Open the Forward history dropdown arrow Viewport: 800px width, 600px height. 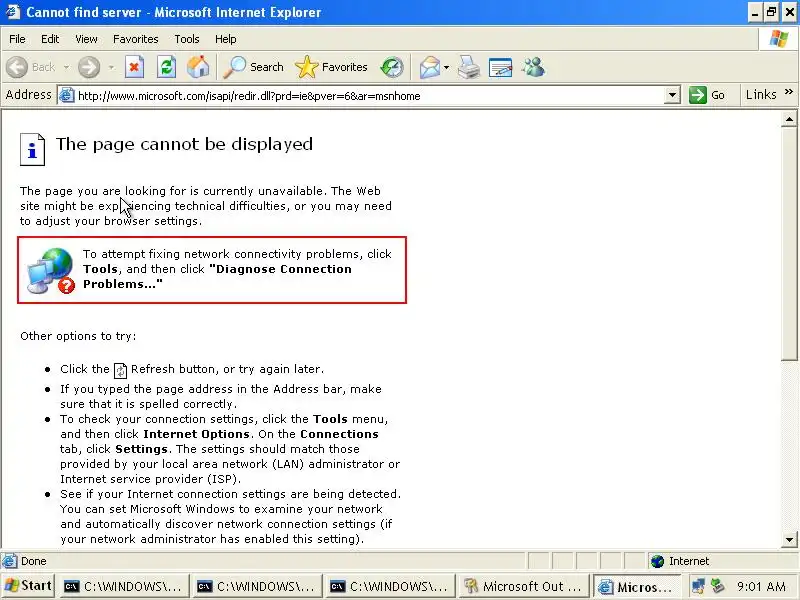[111, 67]
